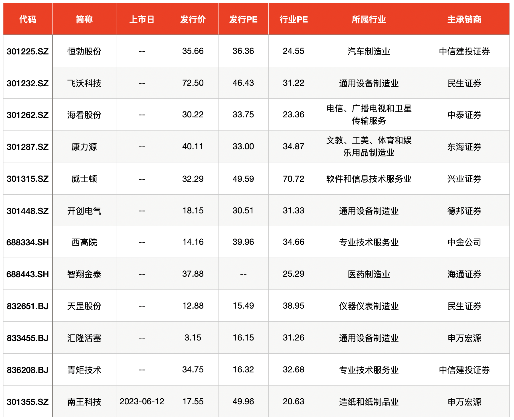The width and height of the screenshot is (514, 420).
Task: Click the name 康力源
Action: (x=84, y=147)
